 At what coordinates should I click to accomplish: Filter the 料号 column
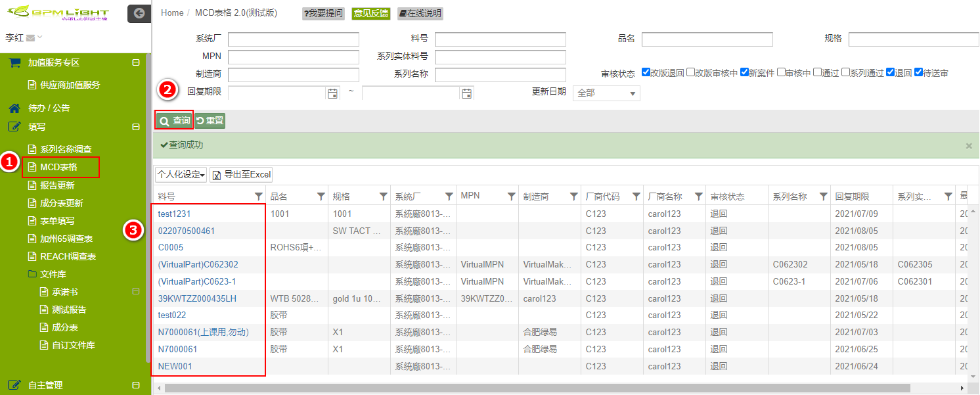tap(259, 197)
